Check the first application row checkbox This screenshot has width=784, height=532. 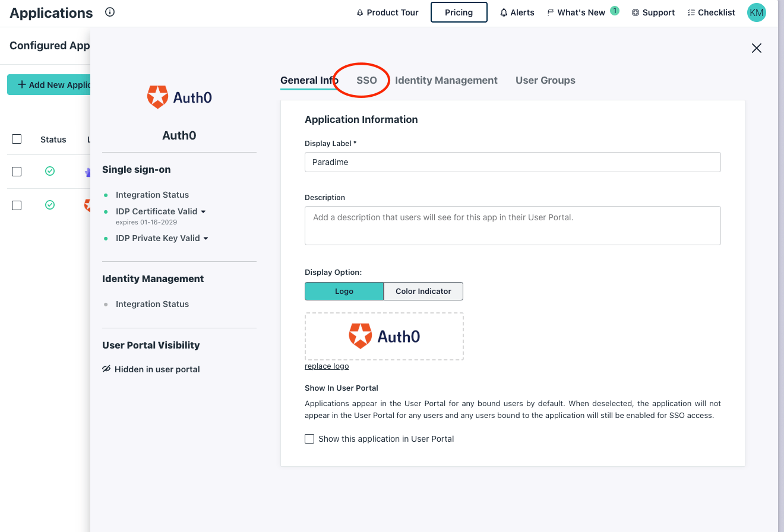click(17, 171)
